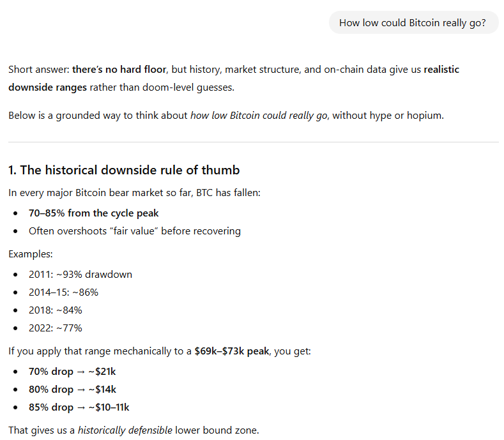Click the bold text 'there's no hard floor'
The image size is (504, 440).
click(x=119, y=70)
